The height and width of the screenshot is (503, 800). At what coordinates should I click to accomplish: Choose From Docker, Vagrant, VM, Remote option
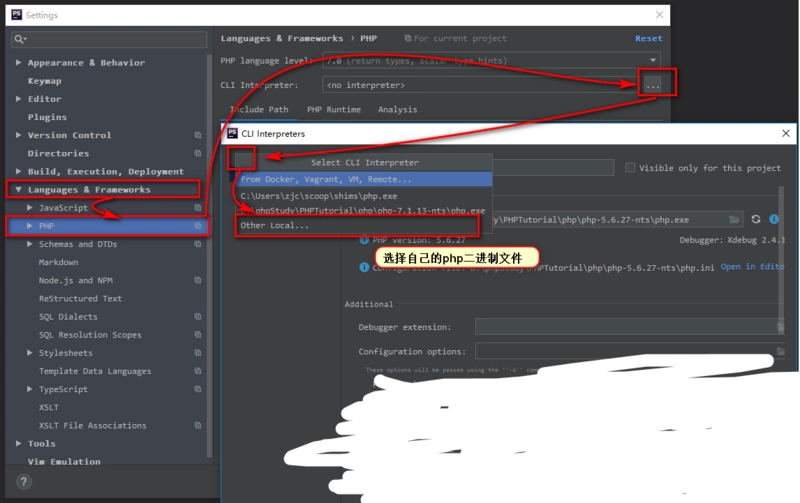326,180
